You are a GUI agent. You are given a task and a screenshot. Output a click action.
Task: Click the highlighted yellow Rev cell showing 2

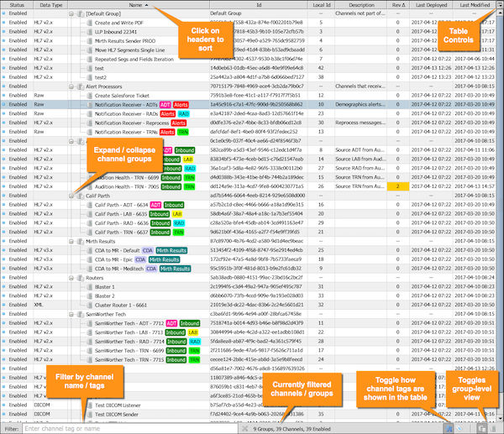point(396,186)
